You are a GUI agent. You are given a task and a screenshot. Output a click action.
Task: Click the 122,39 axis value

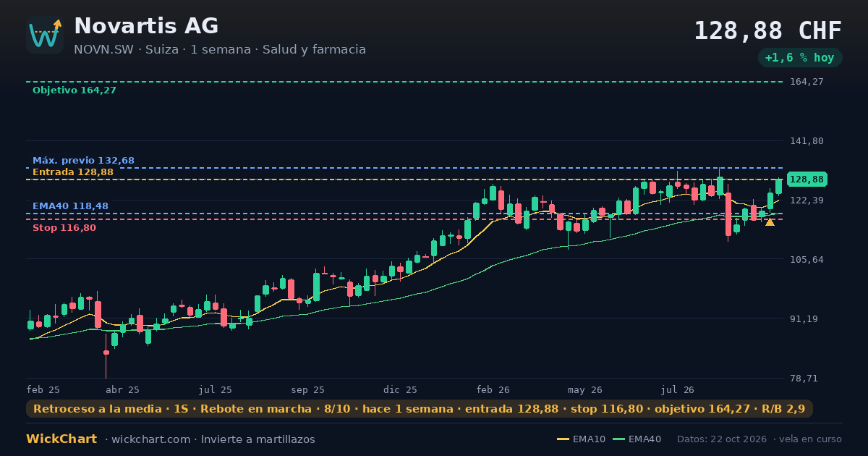pyautogui.click(x=807, y=200)
